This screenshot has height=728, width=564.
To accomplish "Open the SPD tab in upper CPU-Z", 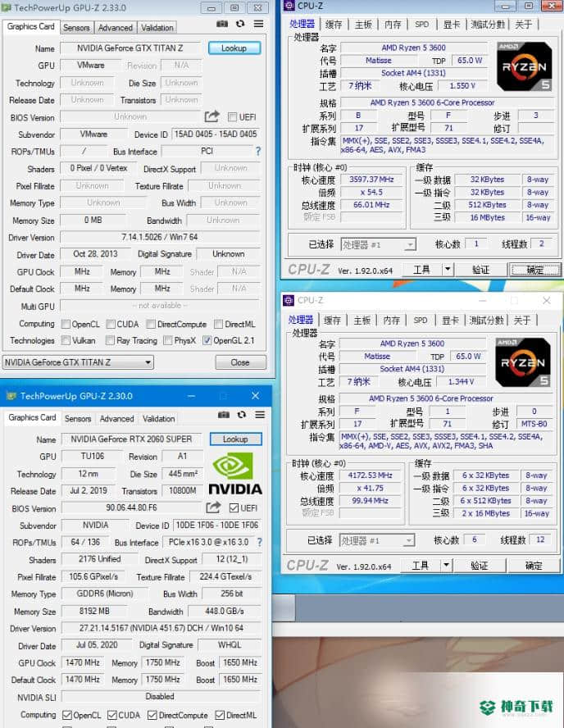I will pos(421,24).
